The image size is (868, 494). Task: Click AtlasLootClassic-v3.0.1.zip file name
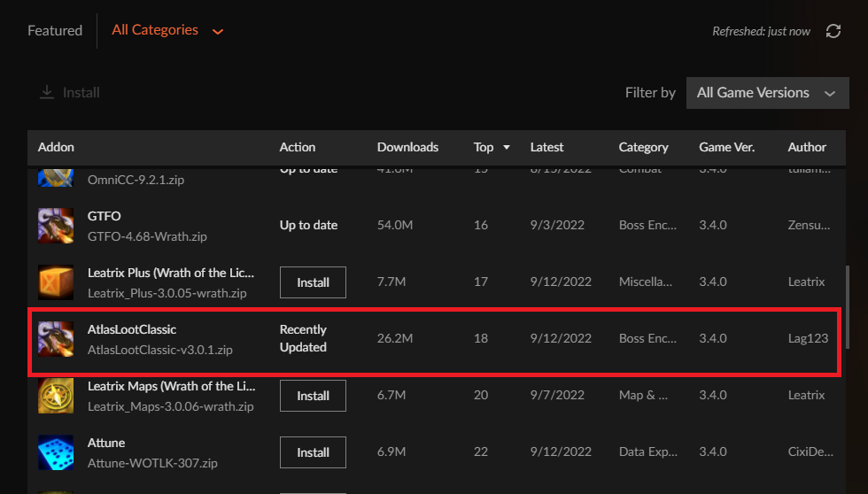pyautogui.click(x=160, y=351)
